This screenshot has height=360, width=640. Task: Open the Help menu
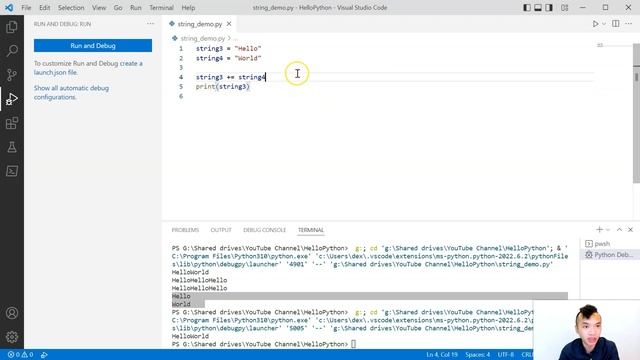click(188, 8)
